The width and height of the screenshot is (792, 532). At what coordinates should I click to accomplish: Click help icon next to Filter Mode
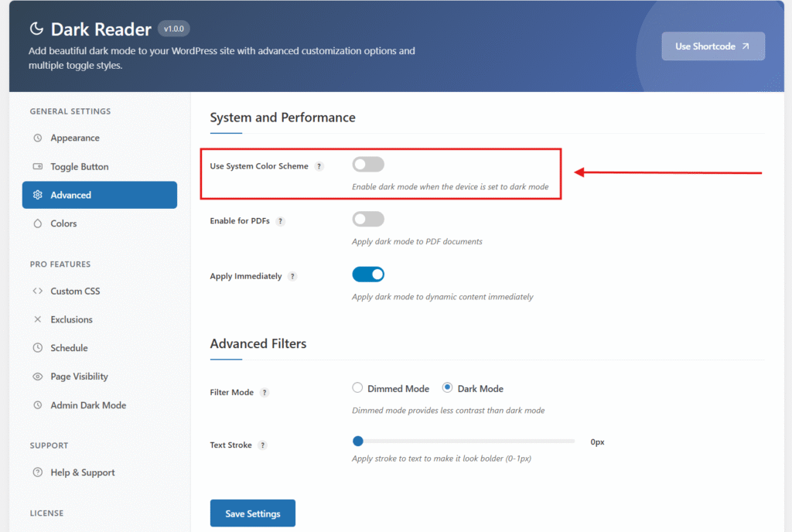point(265,392)
